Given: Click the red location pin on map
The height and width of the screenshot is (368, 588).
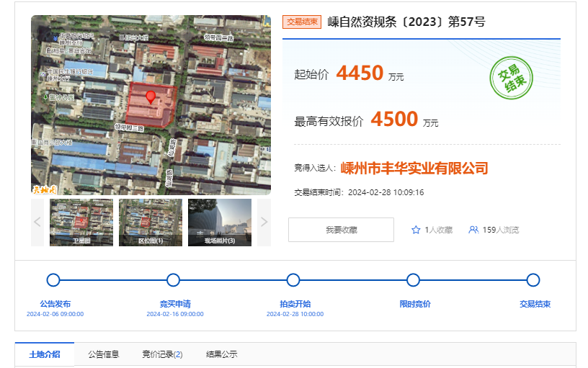Looking at the screenshot, I should click(x=151, y=97).
